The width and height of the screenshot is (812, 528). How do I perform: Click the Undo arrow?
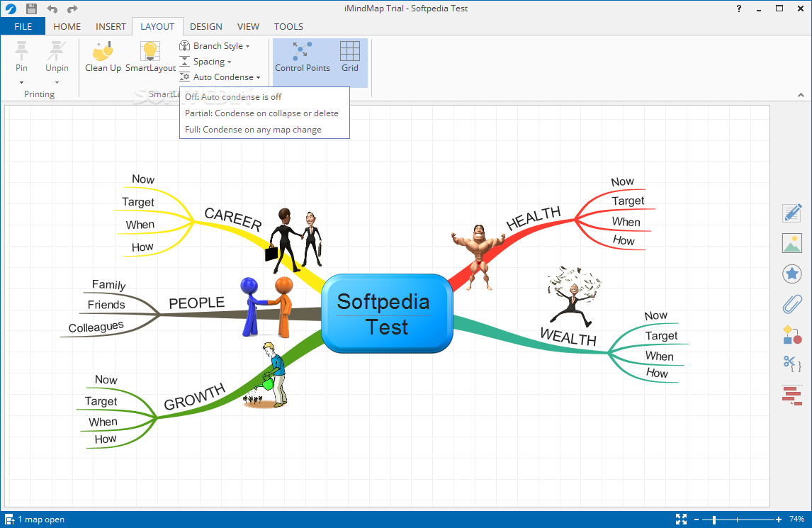click(52, 9)
